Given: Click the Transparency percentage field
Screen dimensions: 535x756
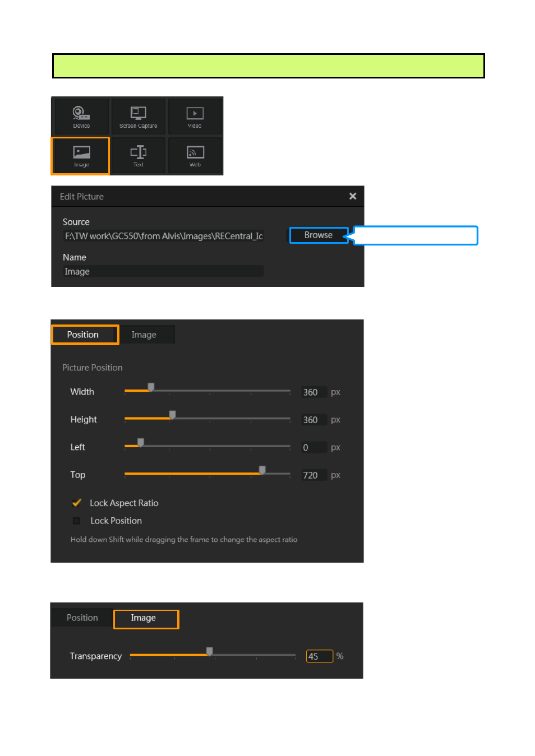Looking at the screenshot, I should 319,656.
